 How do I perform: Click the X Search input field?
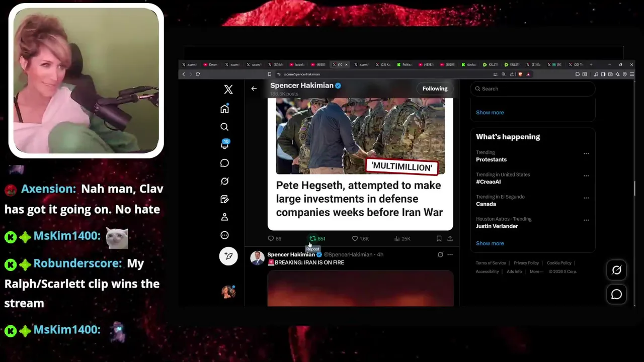click(x=533, y=88)
